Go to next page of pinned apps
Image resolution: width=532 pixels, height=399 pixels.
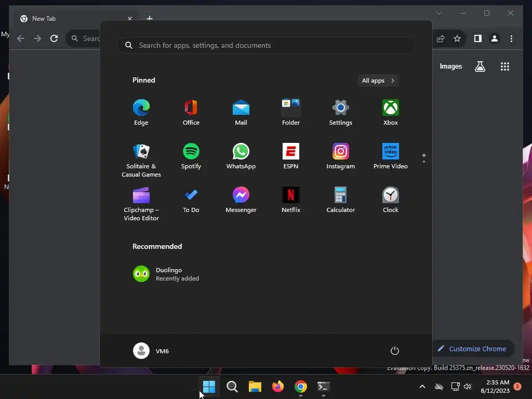pyautogui.click(x=424, y=162)
